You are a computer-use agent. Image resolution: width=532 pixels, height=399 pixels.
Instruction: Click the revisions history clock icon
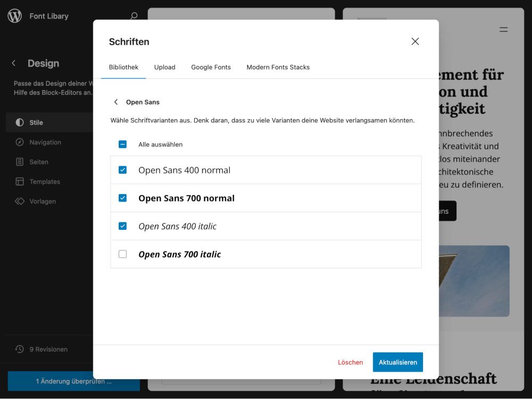click(x=20, y=350)
